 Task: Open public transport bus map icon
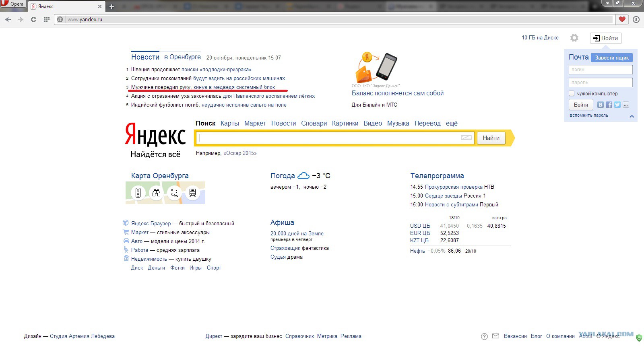click(192, 193)
